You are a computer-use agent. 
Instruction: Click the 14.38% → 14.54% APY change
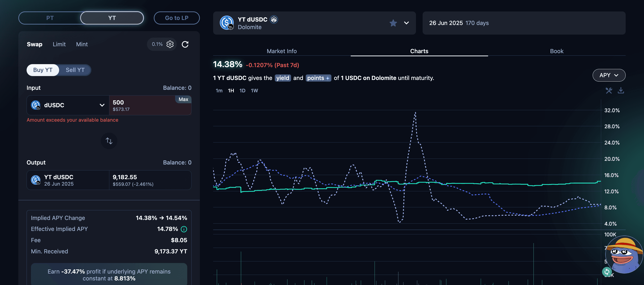[161, 218]
